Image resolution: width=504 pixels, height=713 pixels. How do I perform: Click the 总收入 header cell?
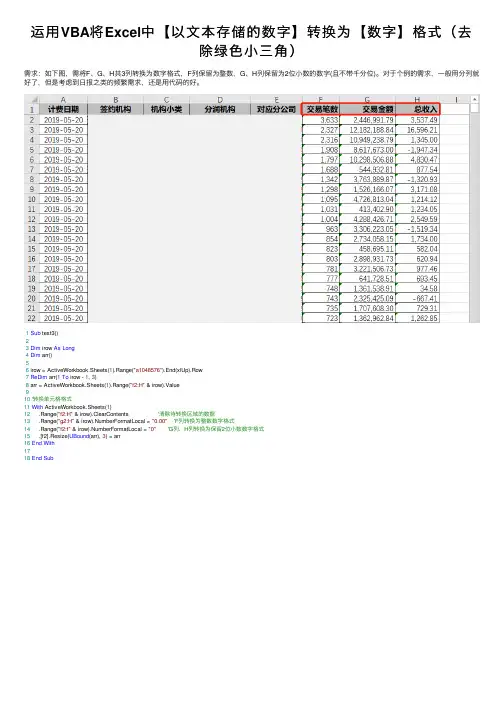(417, 109)
